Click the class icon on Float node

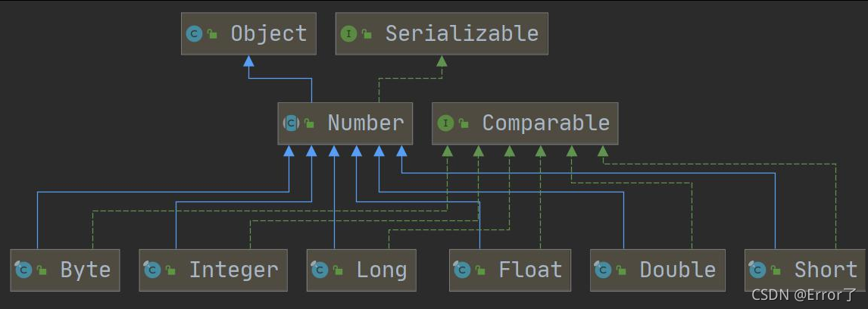coord(462,270)
